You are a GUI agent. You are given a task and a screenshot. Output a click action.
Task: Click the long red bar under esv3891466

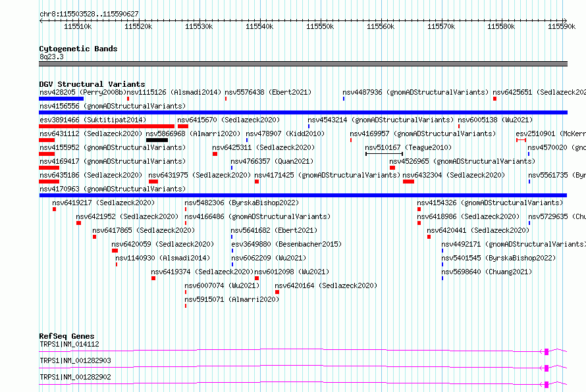tap(107, 126)
